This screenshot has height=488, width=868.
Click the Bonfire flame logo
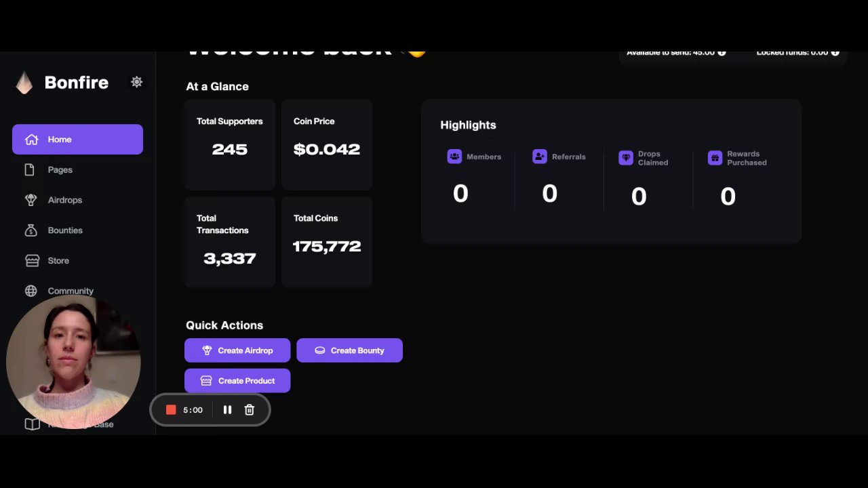tap(24, 83)
